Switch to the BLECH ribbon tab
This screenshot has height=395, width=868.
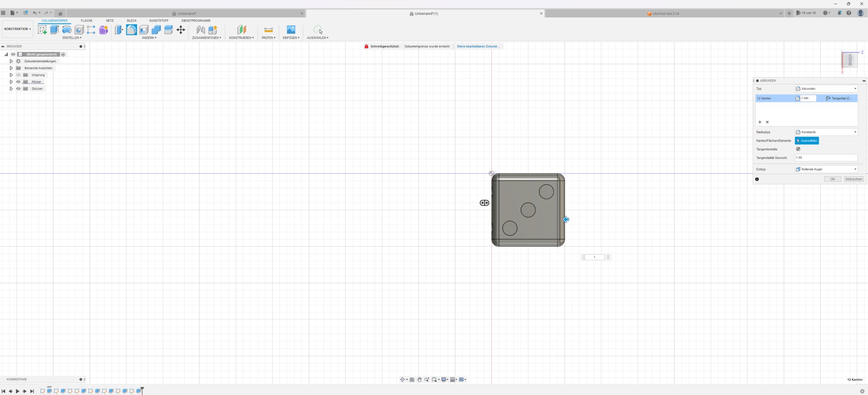coord(131,20)
